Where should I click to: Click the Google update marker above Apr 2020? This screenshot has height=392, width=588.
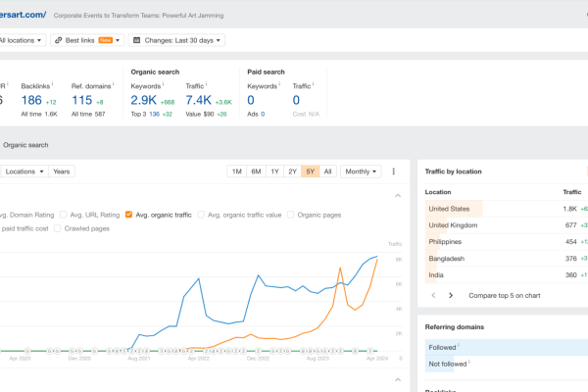click(x=27, y=351)
